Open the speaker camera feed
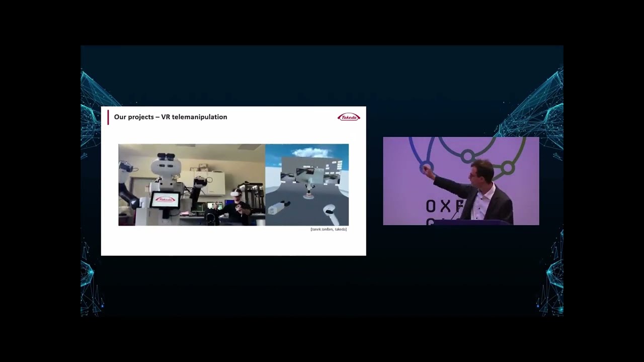This screenshot has height=362, width=644. coord(461,181)
